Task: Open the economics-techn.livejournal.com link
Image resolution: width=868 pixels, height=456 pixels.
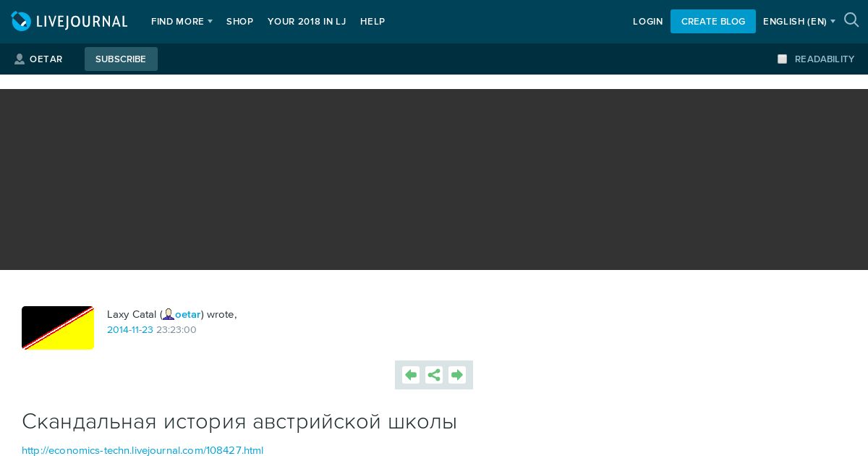Action: (x=142, y=450)
